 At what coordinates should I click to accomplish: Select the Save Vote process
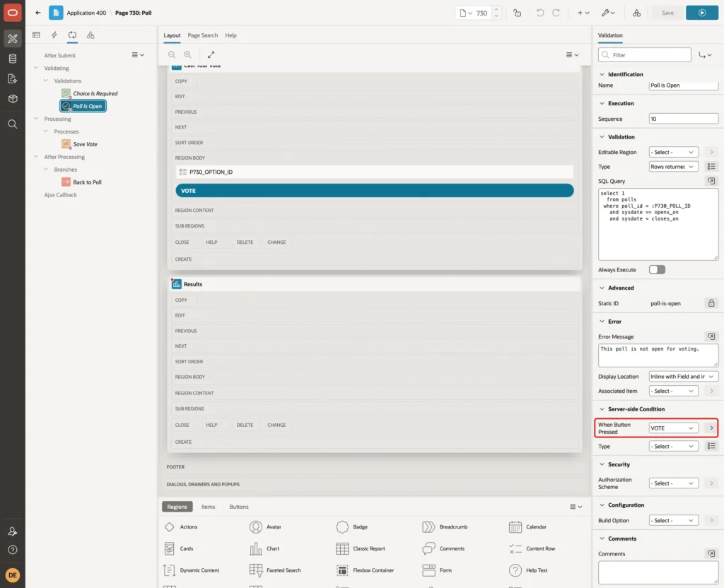85,144
